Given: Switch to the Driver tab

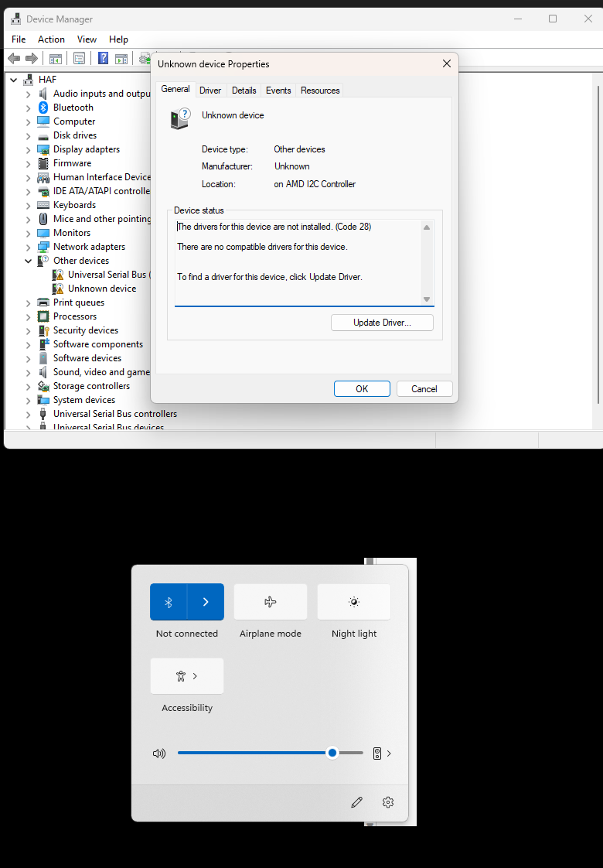Looking at the screenshot, I should point(210,91).
